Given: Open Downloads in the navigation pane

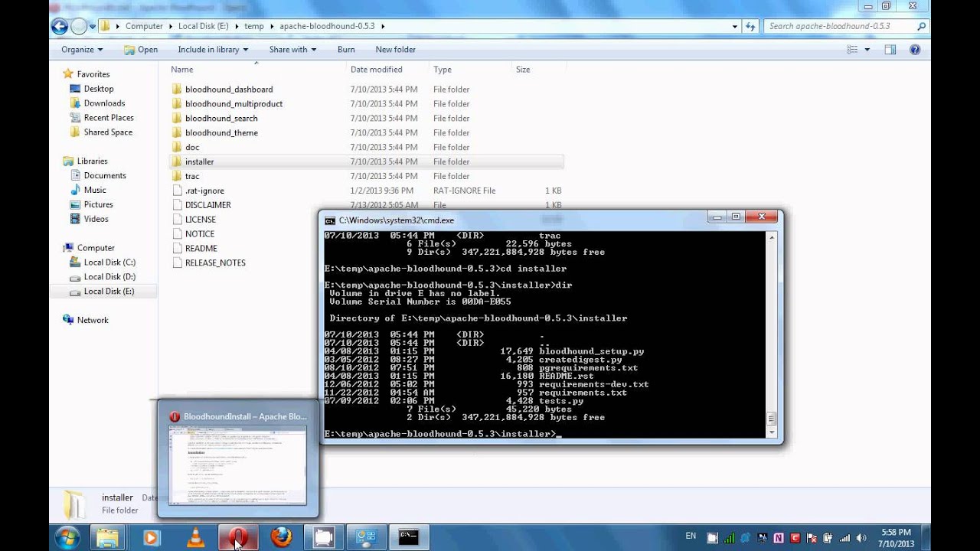Looking at the screenshot, I should 104,103.
